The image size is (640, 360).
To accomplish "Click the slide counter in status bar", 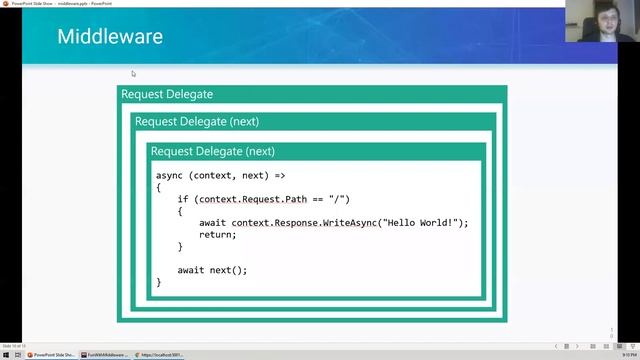I will [14, 346].
